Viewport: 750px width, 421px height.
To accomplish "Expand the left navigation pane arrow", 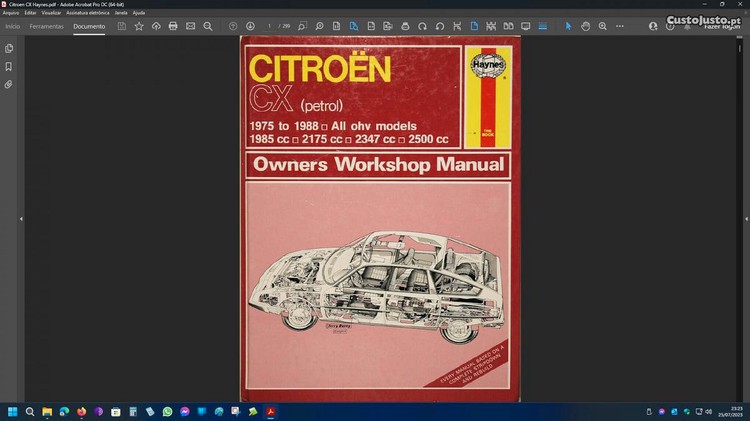I will pyautogui.click(x=21, y=218).
